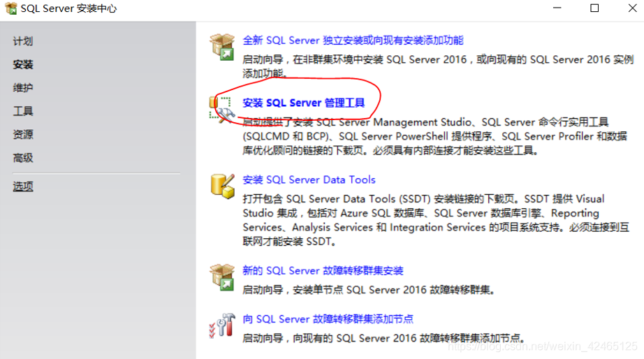The image size is (644, 359).
Task: Click 向 SQL Server 故障转移群集添加节点 link
Action: coord(328,319)
